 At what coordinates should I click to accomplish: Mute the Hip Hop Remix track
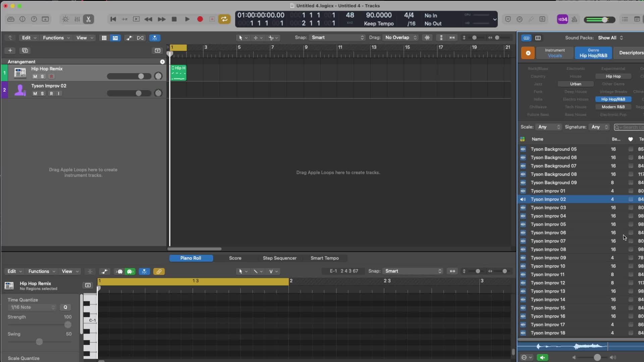point(35,76)
